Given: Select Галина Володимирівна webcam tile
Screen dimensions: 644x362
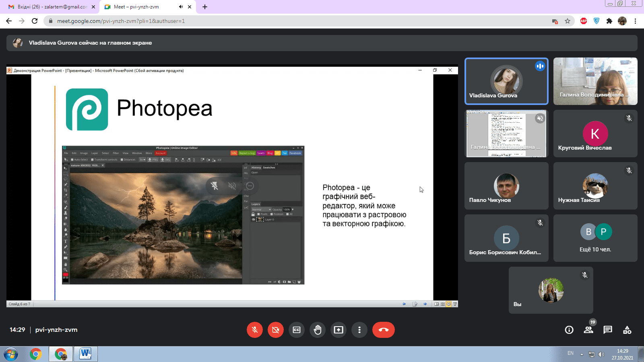Looking at the screenshot, I should (595, 81).
